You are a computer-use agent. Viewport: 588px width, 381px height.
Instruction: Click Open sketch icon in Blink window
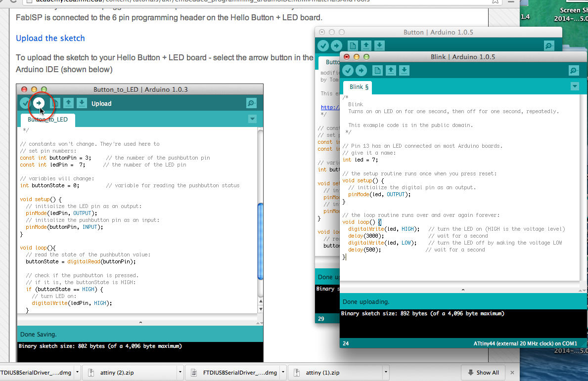(x=391, y=71)
